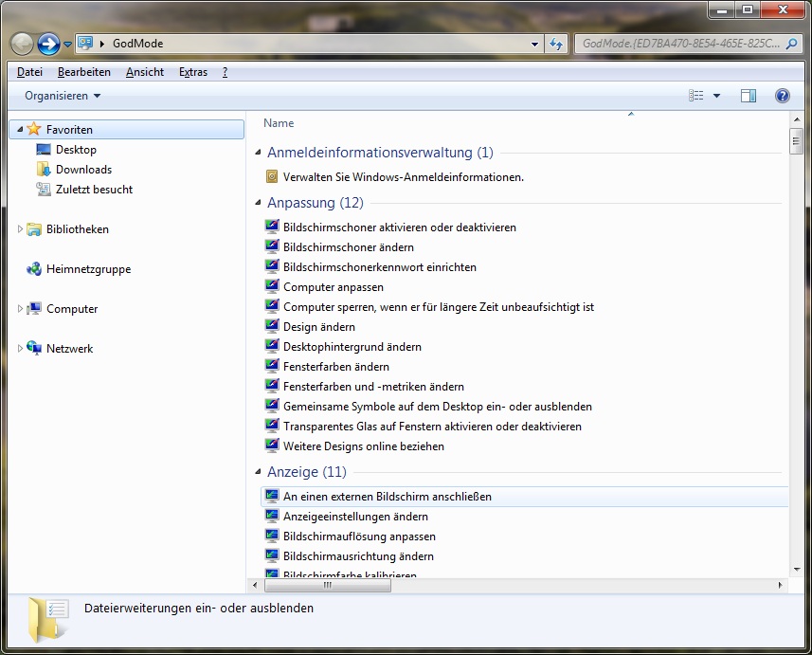Click the Weitere Designs online beziehen icon
Image resolution: width=812 pixels, height=655 pixels.
pyautogui.click(x=272, y=446)
